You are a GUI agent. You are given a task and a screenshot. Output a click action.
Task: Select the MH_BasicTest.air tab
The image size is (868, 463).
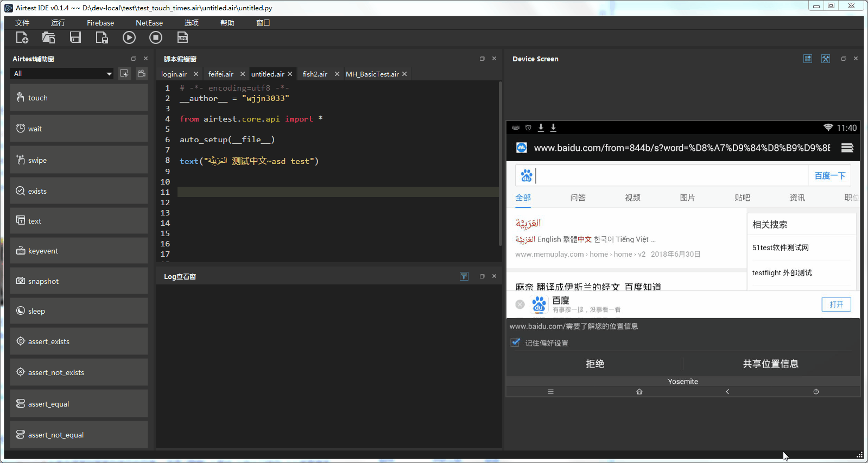pyautogui.click(x=372, y=74)
